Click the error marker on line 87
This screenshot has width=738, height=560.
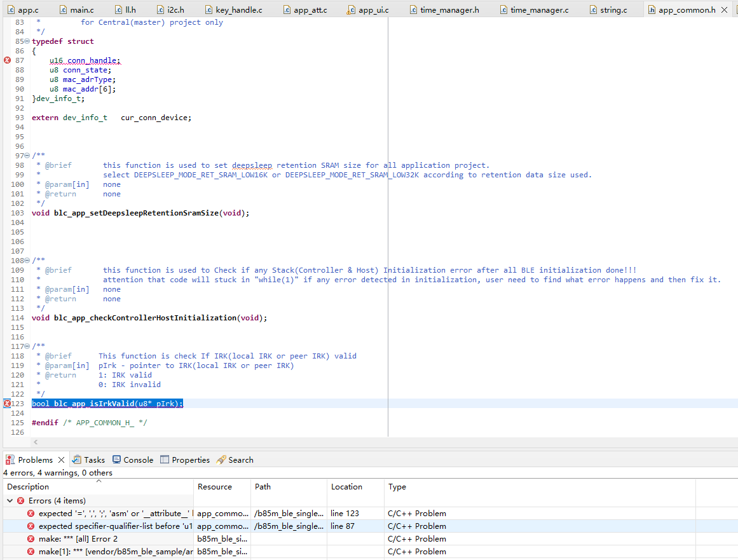tap(7, 60)
